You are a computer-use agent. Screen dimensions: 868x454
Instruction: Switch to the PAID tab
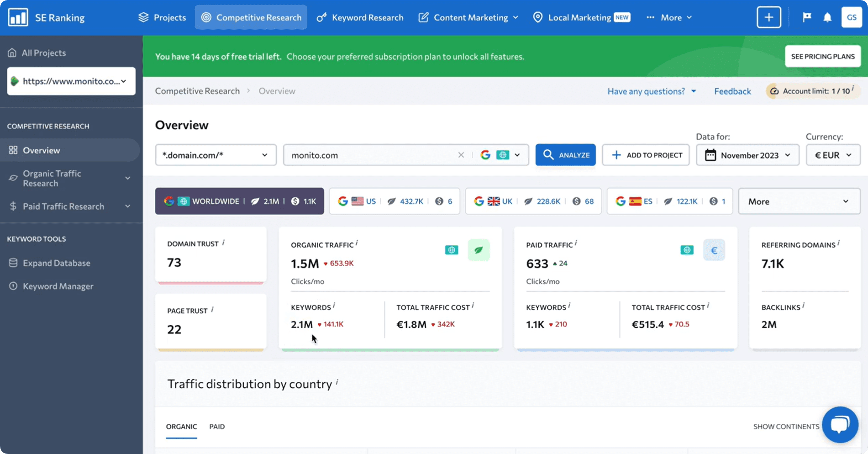click(x=217, y=427)
